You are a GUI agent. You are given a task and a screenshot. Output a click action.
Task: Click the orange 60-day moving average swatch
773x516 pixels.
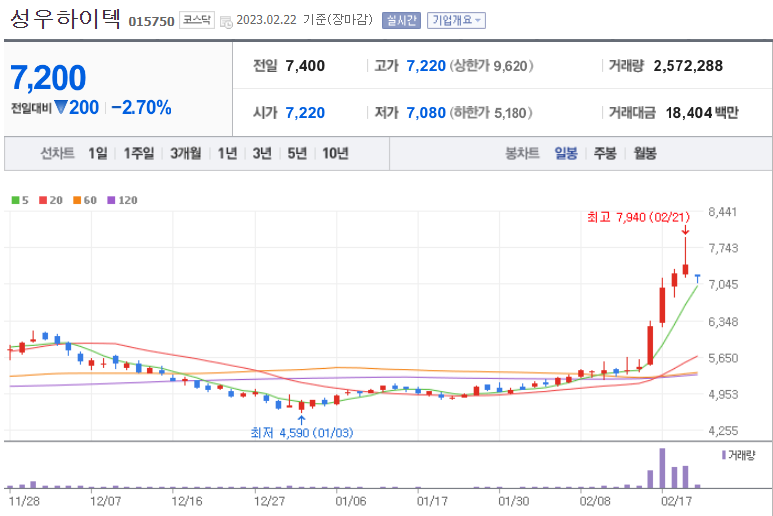pyautogui.click(x=77, y=200)
